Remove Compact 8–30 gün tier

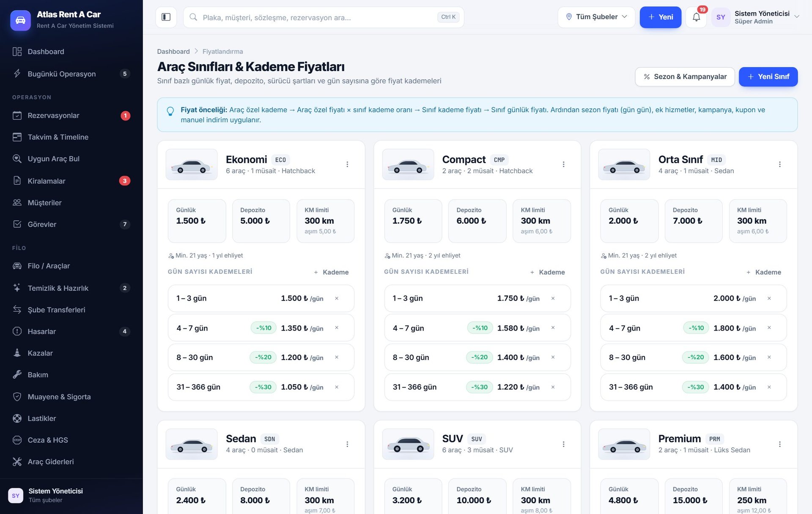point(553,357)
